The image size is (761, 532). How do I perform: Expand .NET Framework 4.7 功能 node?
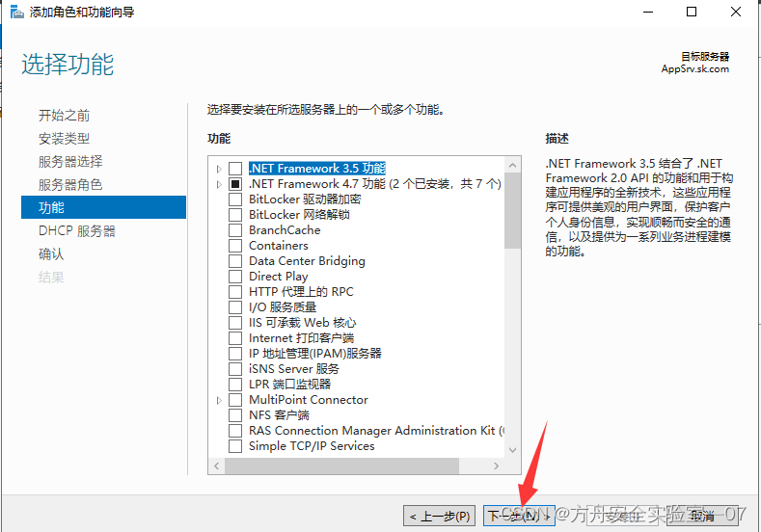[219, 184]
